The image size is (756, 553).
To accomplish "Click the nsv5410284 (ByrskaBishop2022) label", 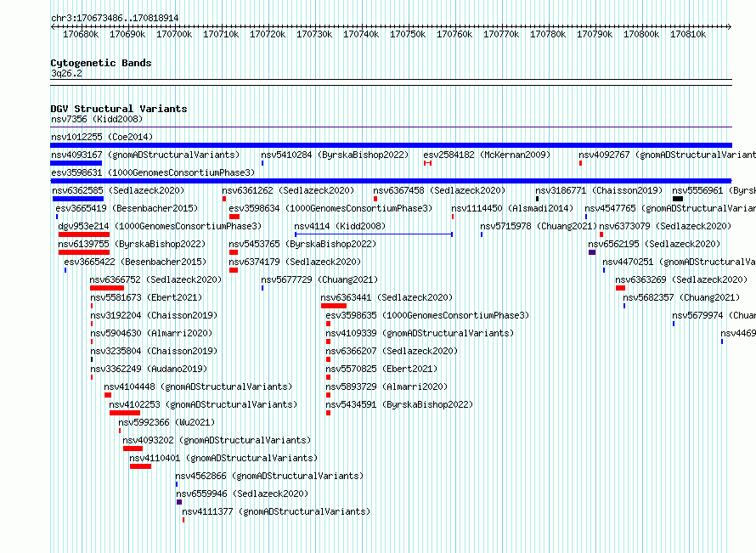I will click(335, 155).
